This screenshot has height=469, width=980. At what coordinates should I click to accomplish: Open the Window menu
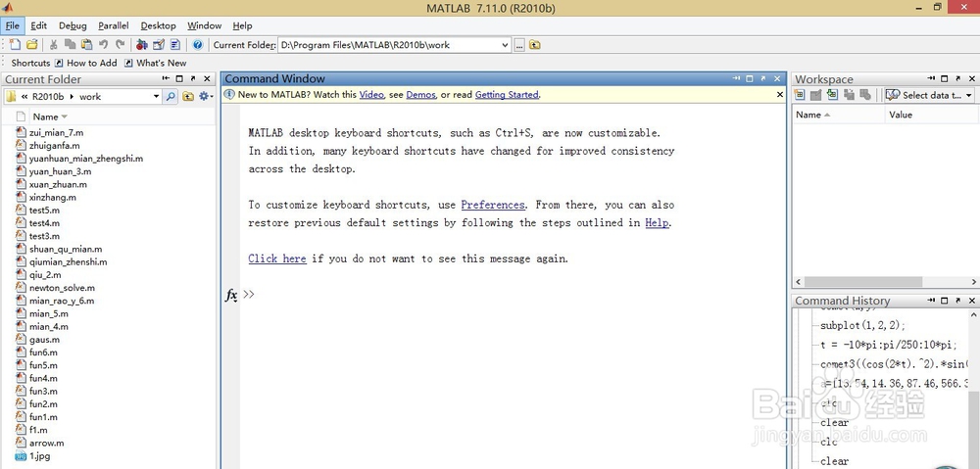click(205, 25)
